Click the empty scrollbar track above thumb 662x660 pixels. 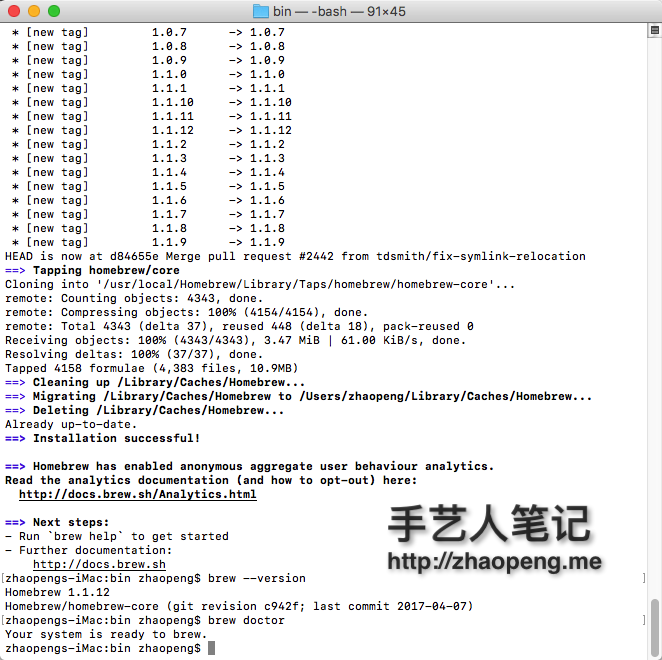654,300
